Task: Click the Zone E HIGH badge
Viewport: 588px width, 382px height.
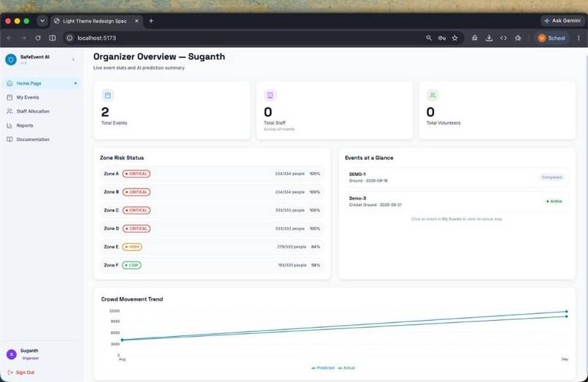Action: (132, 247)
